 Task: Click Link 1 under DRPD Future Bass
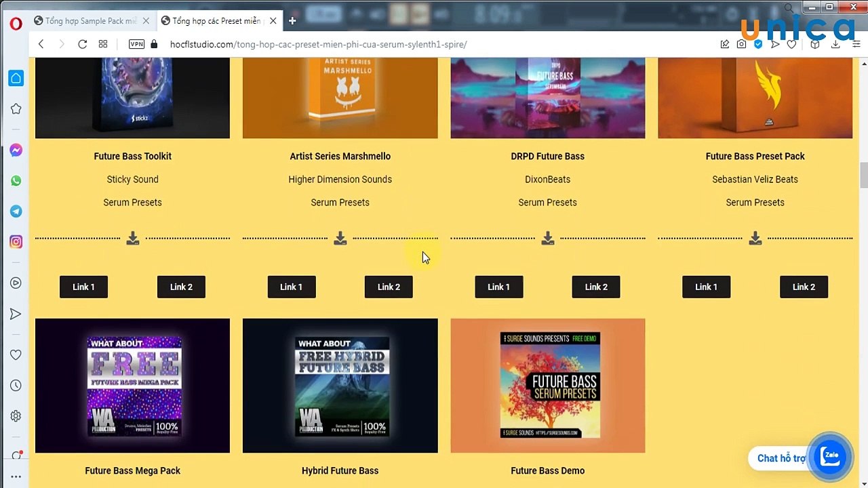pos(499,287)
